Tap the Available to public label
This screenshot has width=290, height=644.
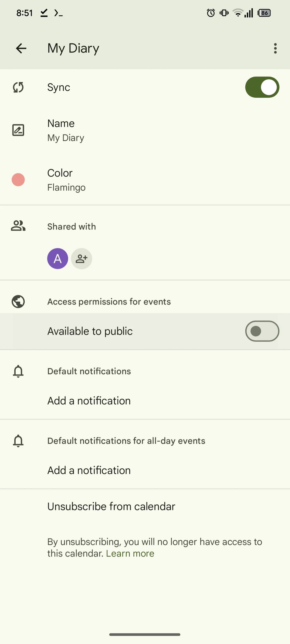[90, 331]
